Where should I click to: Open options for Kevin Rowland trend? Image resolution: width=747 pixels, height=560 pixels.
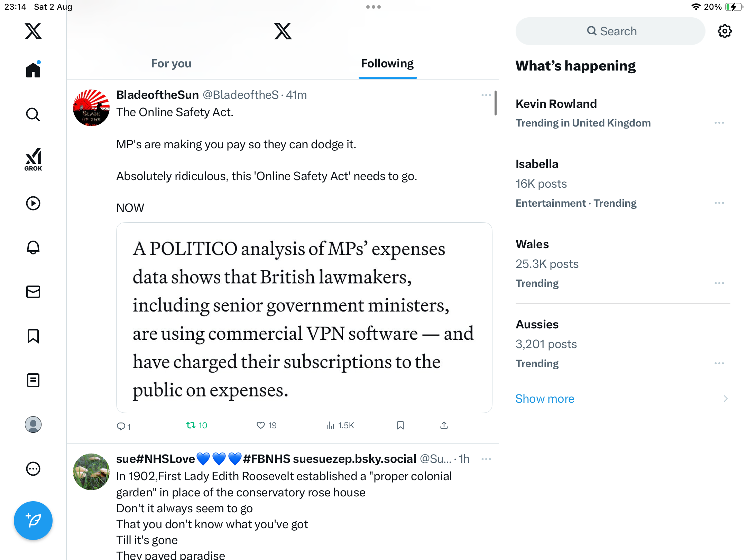pyautogui.click(x=719, y=123)
